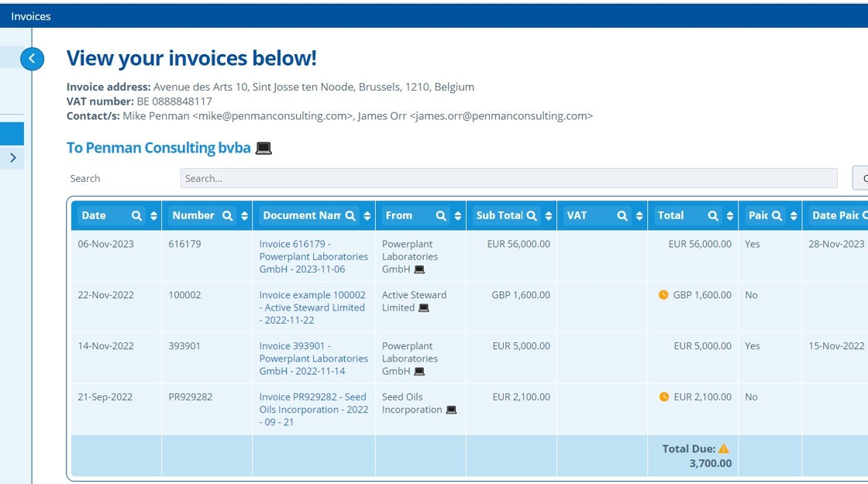
Task: Search within the Number column
Action: [227, 216]
